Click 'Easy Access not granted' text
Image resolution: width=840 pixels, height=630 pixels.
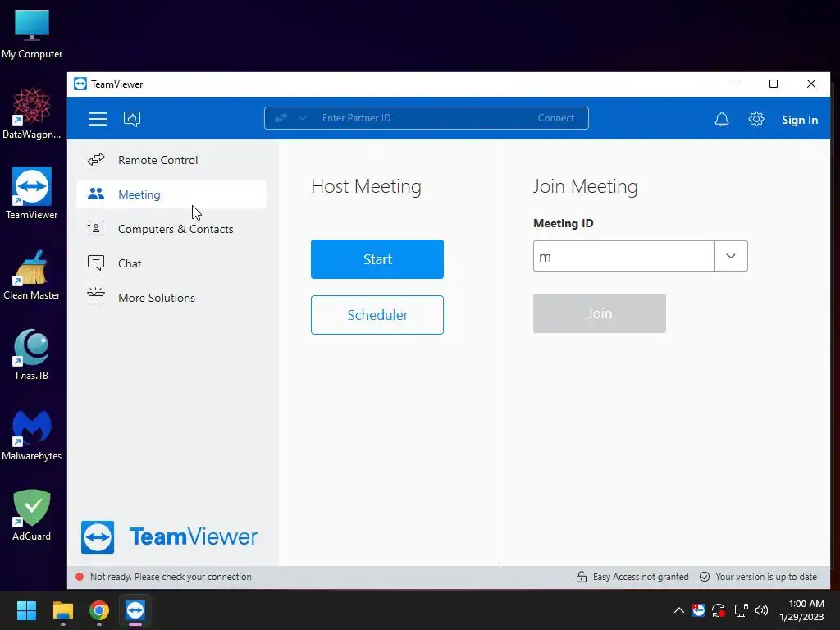pos(641,577)
